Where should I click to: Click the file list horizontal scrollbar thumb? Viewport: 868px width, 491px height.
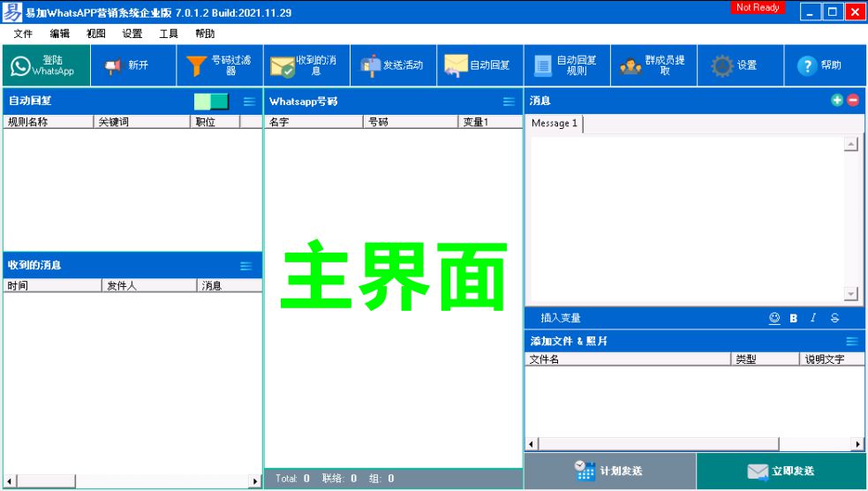[659, 444]
